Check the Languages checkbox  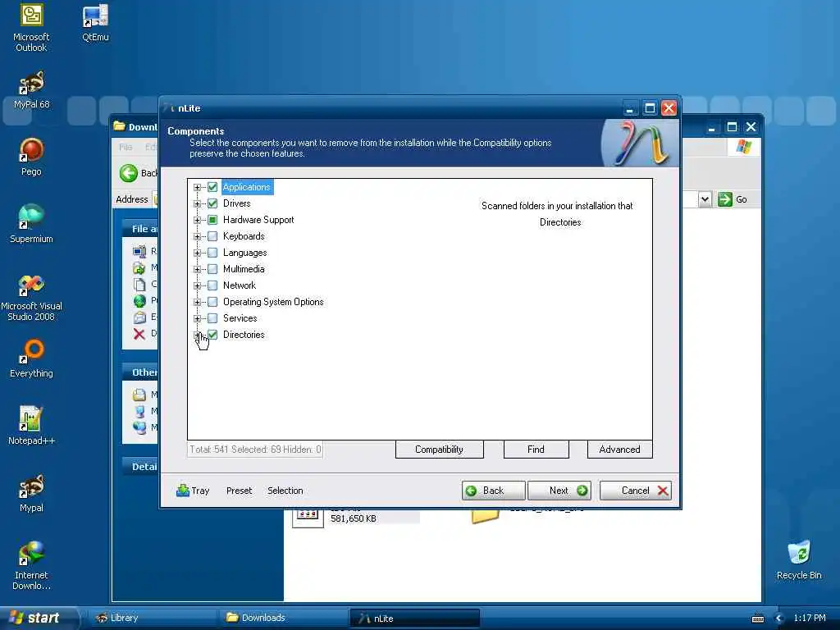click(x=212, y=253)
